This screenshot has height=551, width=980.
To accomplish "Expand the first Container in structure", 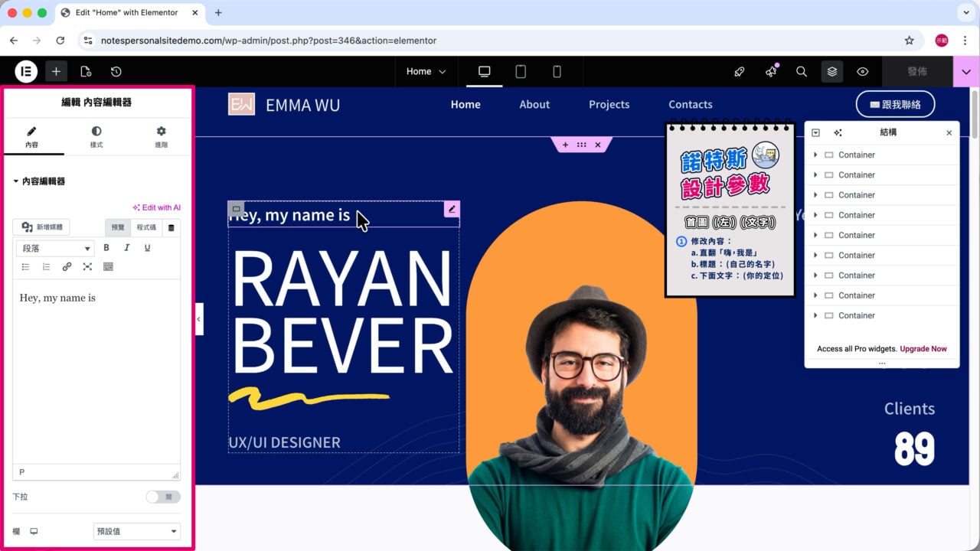I will tap(815, 155).
